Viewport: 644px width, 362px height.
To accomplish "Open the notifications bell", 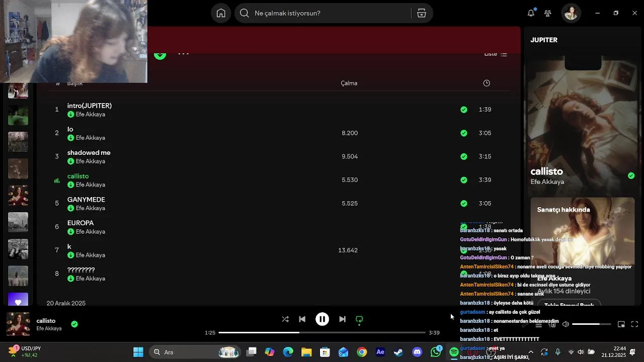I will 531,13.
